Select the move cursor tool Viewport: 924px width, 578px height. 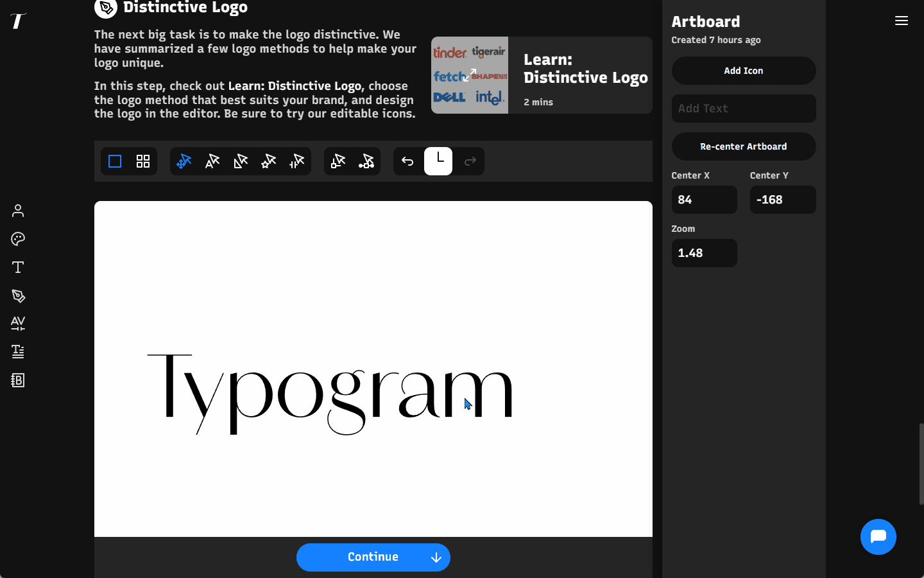tap(184, 161)
